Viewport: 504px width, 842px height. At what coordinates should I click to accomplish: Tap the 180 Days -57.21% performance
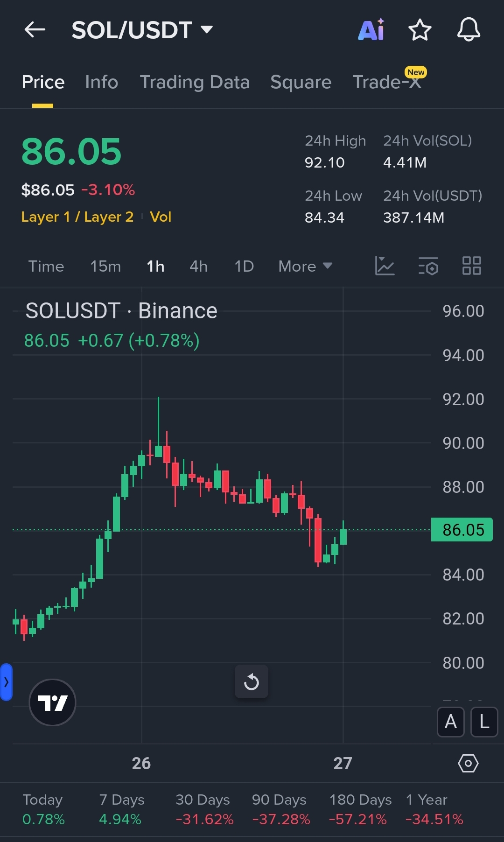[x=360, y=809]
